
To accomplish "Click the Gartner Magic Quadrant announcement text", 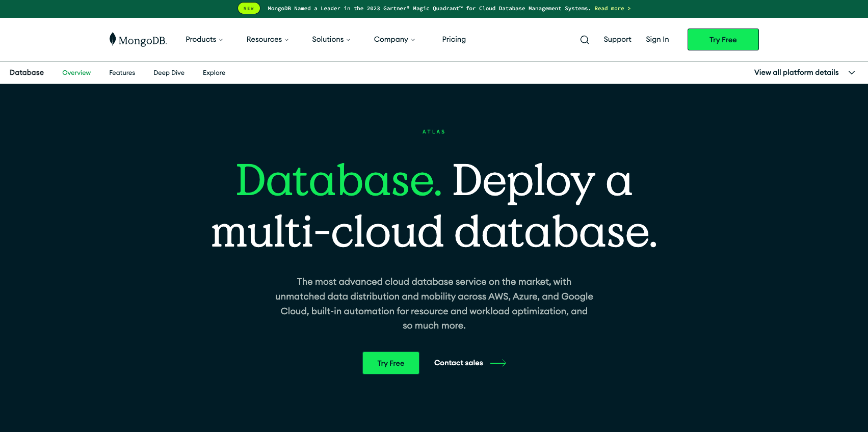I will 429,8.
